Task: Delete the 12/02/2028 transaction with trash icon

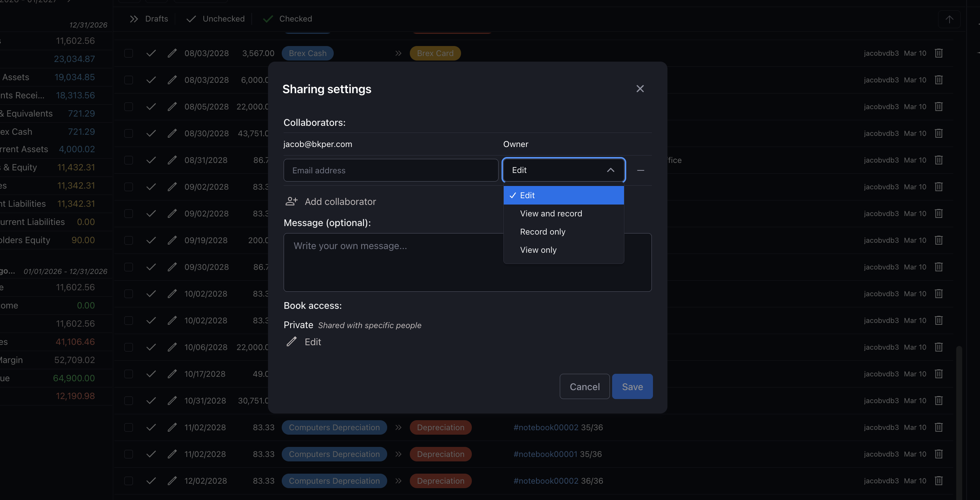Action: (x=938, y=481)
